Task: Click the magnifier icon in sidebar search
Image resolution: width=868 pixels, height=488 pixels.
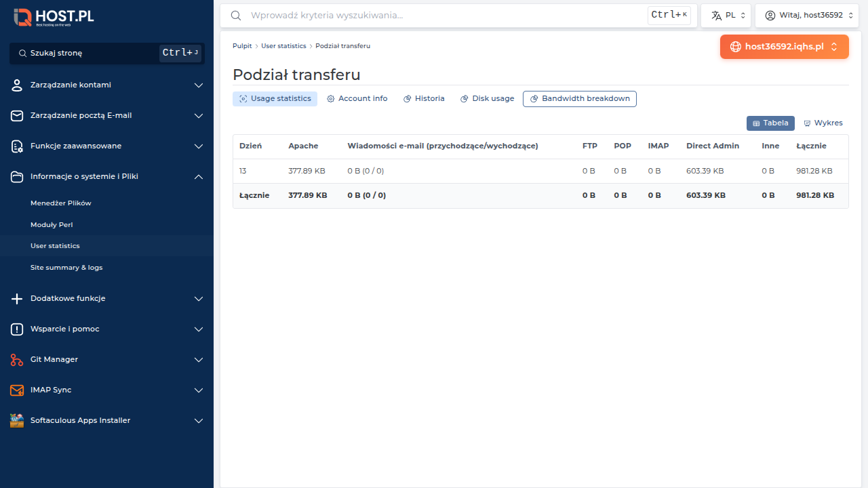Action: [x=22, y=53]
